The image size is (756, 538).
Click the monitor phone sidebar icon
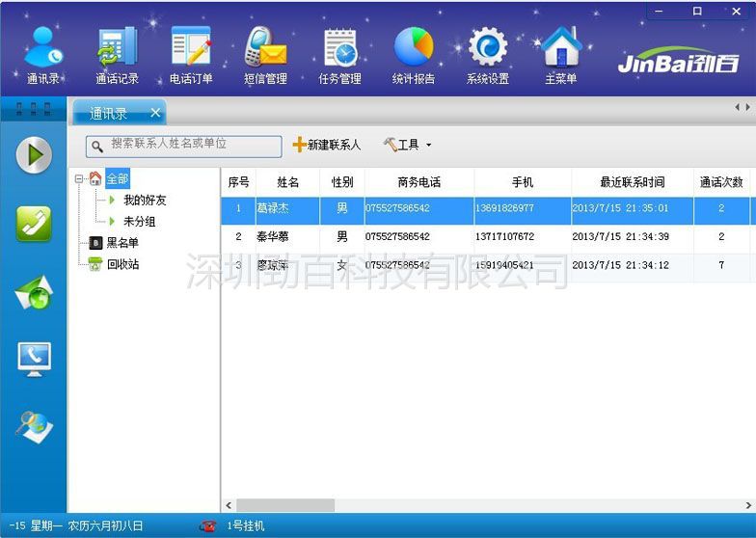coord(34,360)
